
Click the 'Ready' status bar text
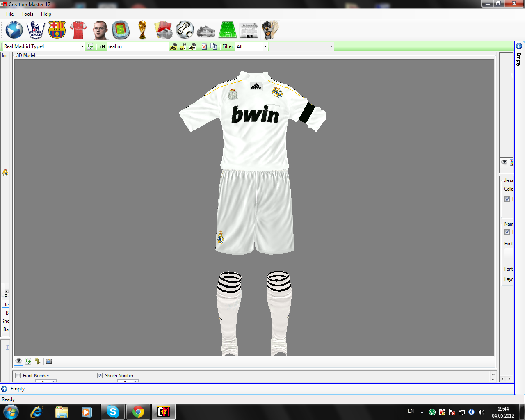coord(8,399)
